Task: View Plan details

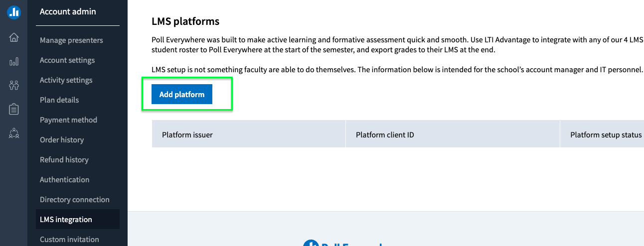Action: (59, 100)
